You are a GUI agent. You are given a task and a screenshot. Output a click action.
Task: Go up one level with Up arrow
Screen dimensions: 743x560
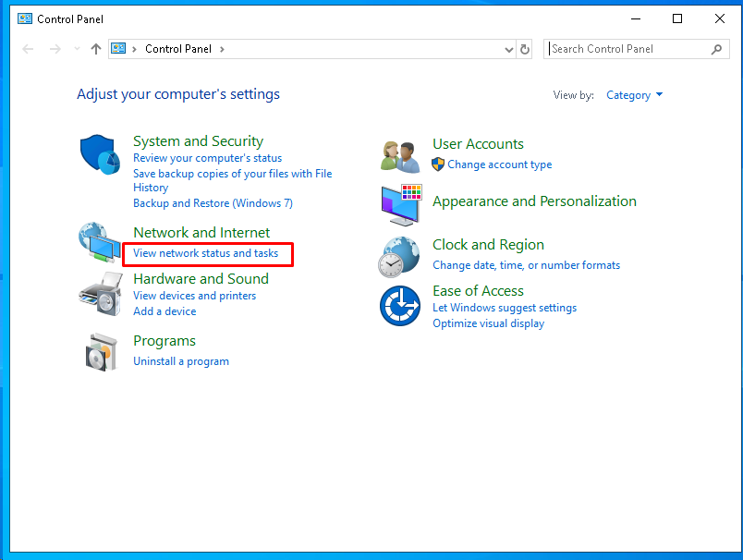click(x=96, y=49)
